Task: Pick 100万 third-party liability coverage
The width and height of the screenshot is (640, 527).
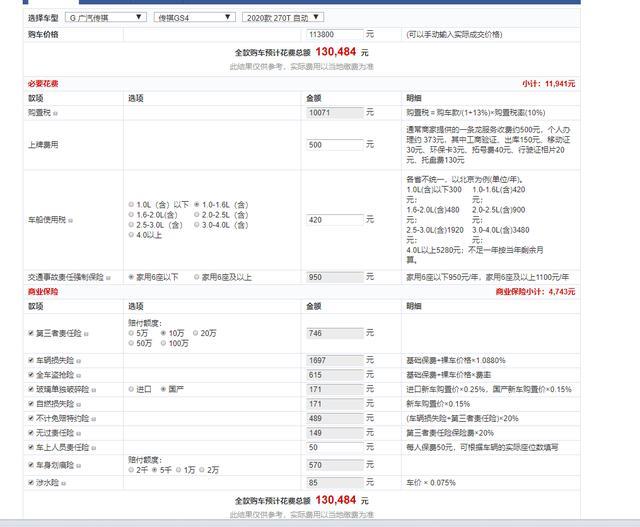Action: (163, 343)
